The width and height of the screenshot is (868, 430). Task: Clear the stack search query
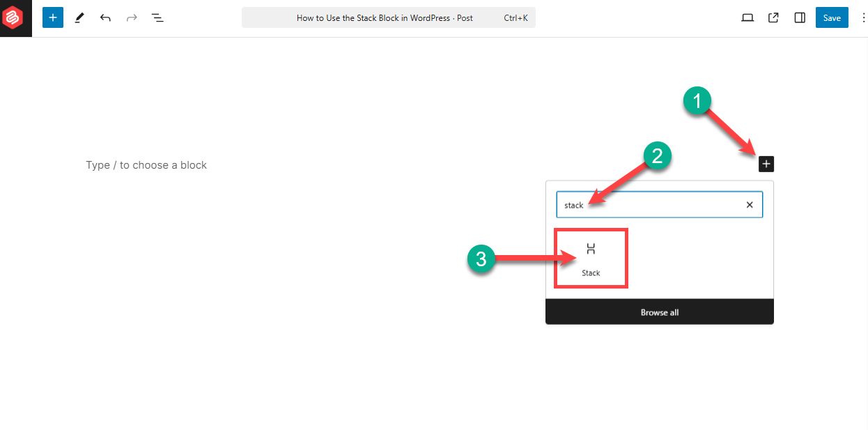(749, 204)
